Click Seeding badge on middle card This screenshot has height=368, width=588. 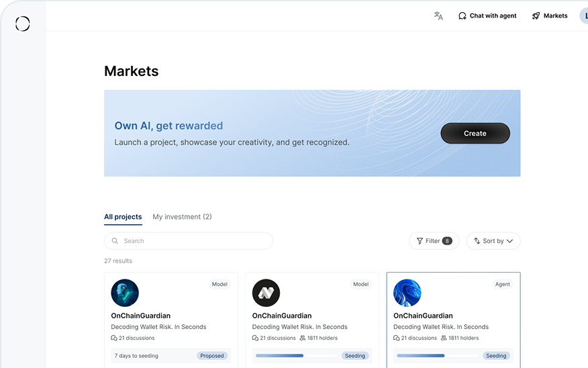point(355,356)
